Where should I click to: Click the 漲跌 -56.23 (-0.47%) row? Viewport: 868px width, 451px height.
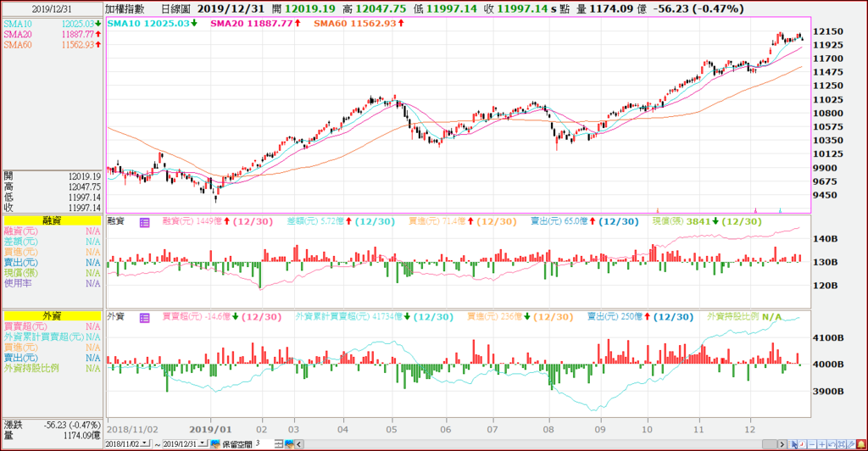pyautogui.click(x=52, y=425)
